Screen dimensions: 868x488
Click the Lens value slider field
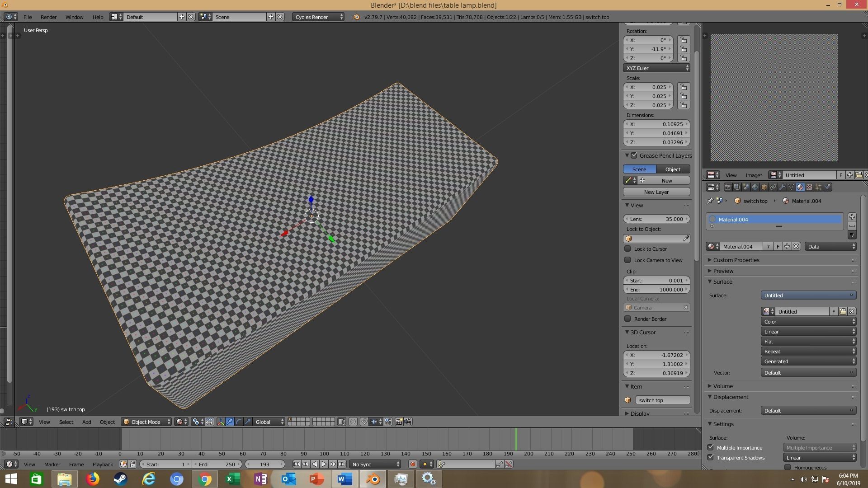656,219
